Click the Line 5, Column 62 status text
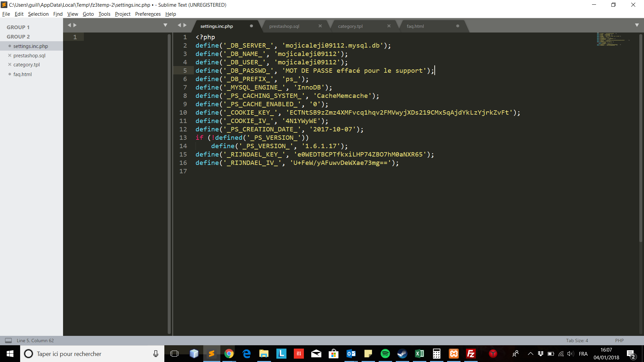This screenshot has width=644, height=362. click(x=35, y=341)
